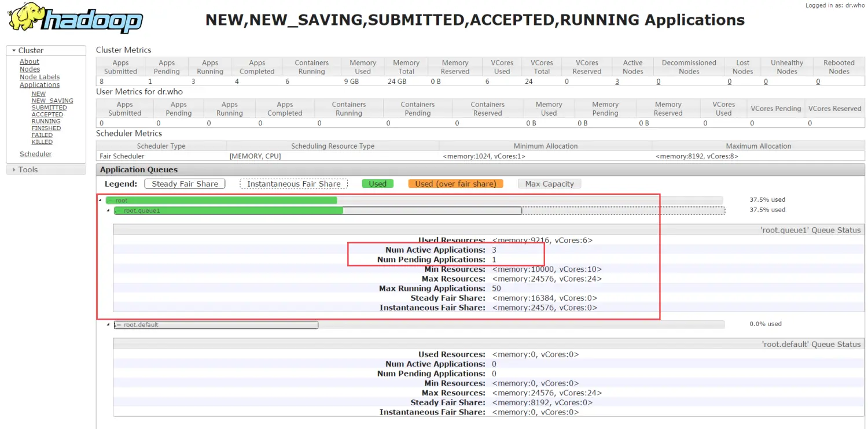Click the Instantaneous Fair Share legend box

click(x=294, y=184)
